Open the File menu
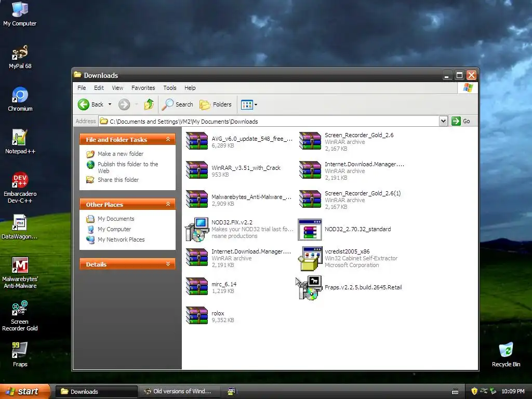Viewport: 532px width, 399px height. pyautogui.click(x=82, y=88)
